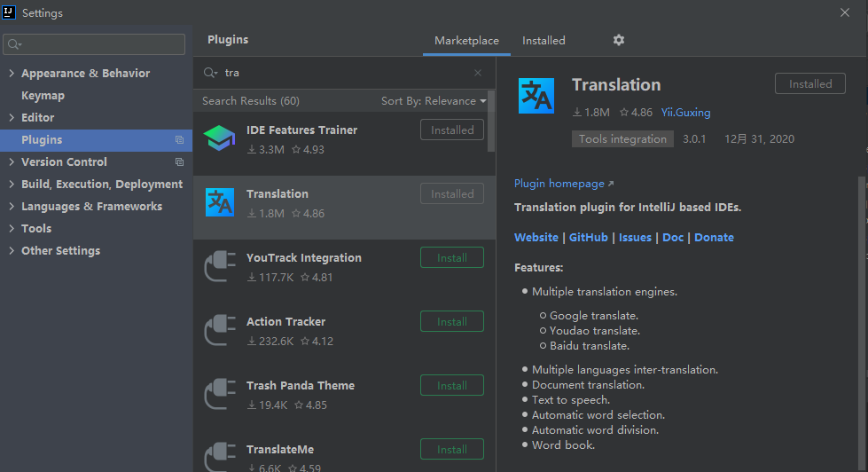Click the Trash Panda Theme plug icon
The width and height of the screenshot is (868, 472).
coord(219,394)
